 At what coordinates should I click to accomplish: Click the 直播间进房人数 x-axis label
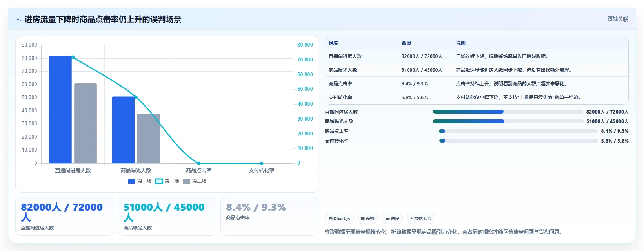click(73, 170)
